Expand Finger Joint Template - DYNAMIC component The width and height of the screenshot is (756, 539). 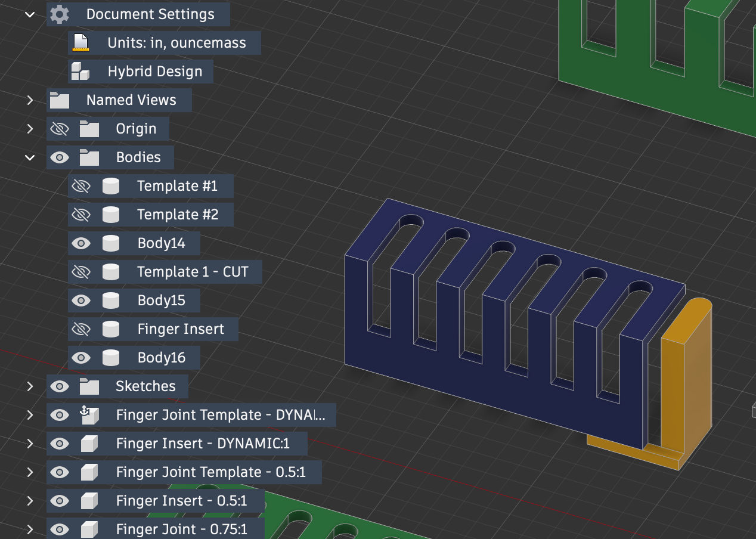point(30,415)
